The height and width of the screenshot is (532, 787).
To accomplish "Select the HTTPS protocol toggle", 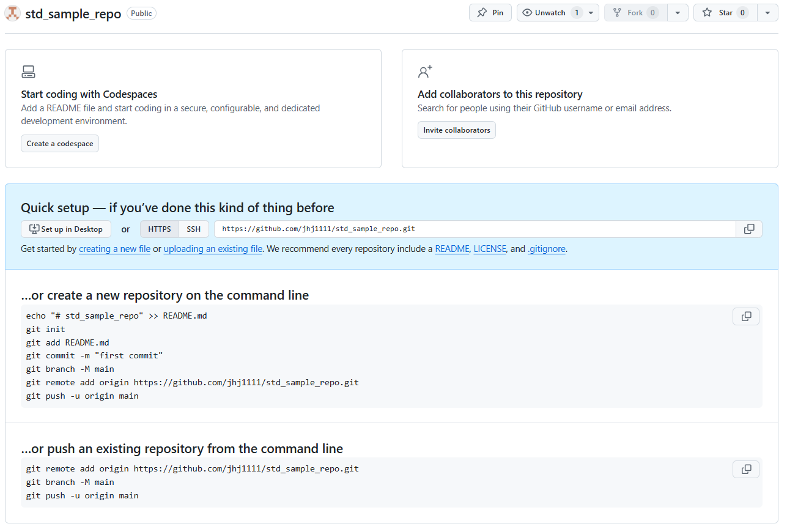I will pos(160,229).
